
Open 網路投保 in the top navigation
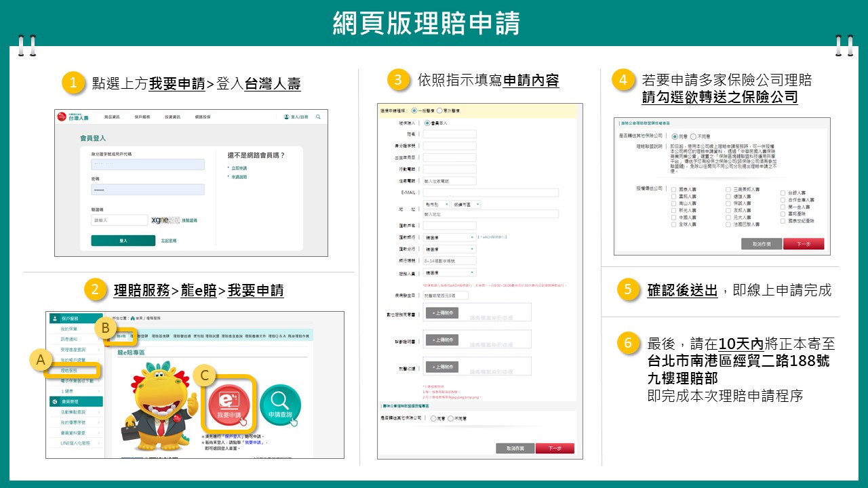203,117
